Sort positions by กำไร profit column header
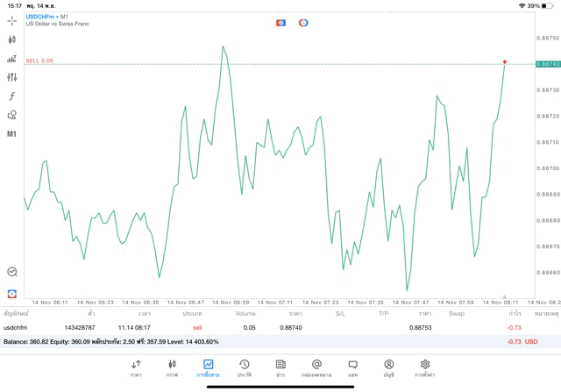561x392 pixels. (x=515, y=313)
